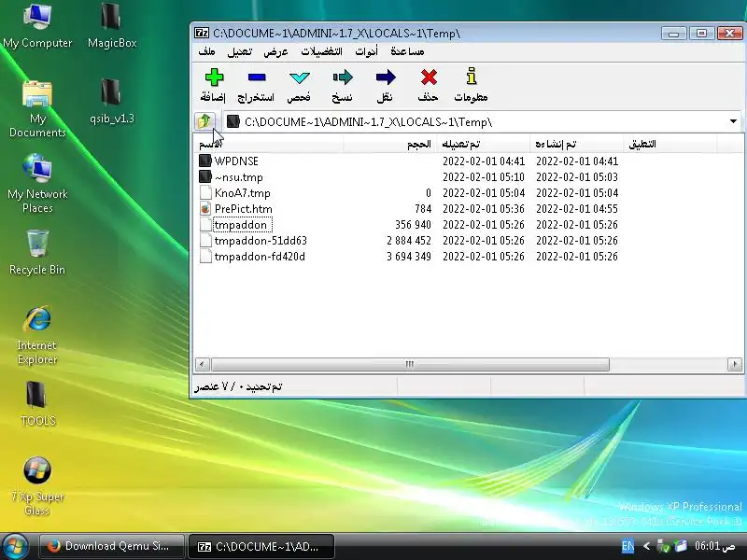Click the 7-Zip C:\DOCUME~1 taskbar button
This screenshot has width=747, height=560.
point(261,546)
